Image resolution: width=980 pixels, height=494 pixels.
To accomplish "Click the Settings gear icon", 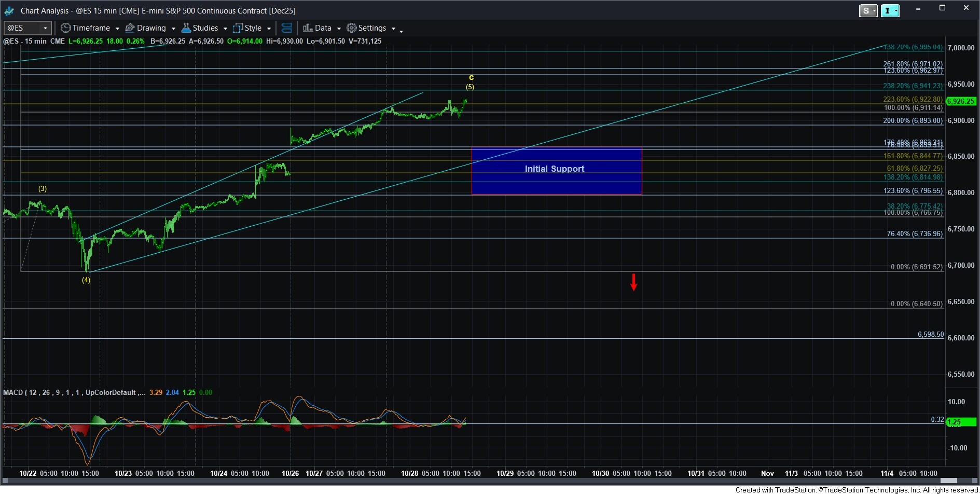I will point(352,28).
